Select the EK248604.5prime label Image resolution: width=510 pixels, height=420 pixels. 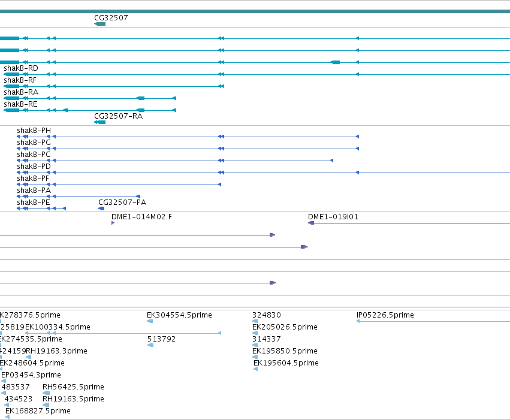click(32, 364)
